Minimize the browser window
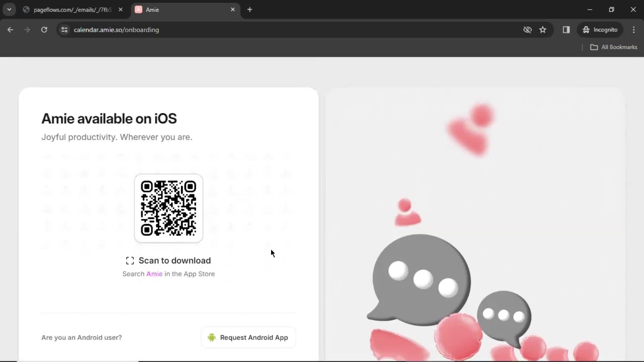 click(x=590, y=10)
